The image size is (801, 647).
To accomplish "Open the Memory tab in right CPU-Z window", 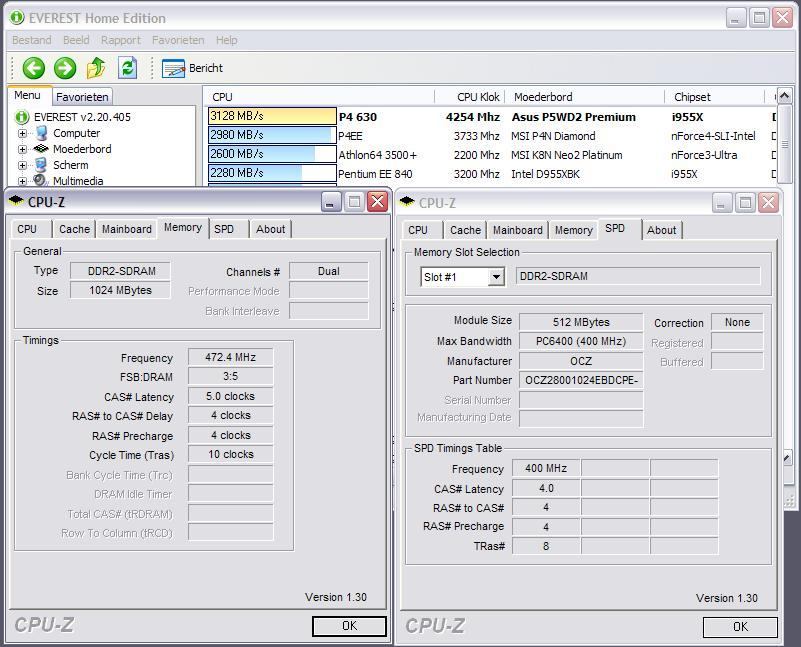I will [574, 230].
